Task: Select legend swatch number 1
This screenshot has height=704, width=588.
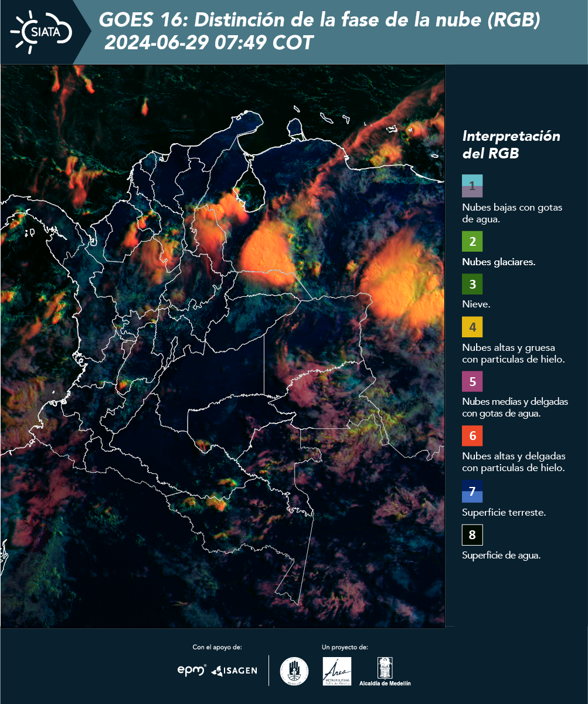Action: pyautogui.click(x=472, y=185)
